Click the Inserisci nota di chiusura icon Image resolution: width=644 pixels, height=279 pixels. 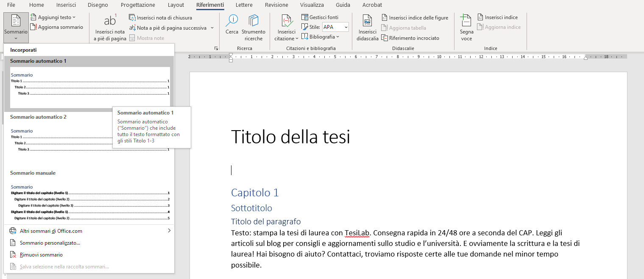[132, 17]
